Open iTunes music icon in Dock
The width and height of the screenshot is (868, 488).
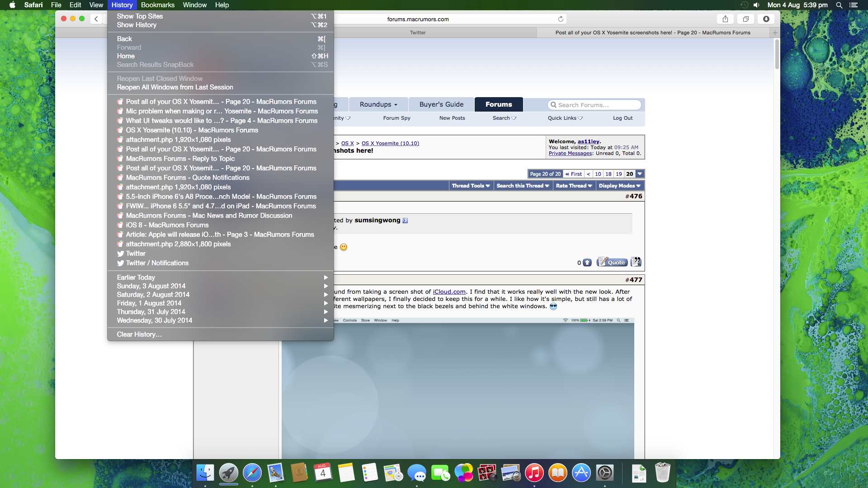534,473
